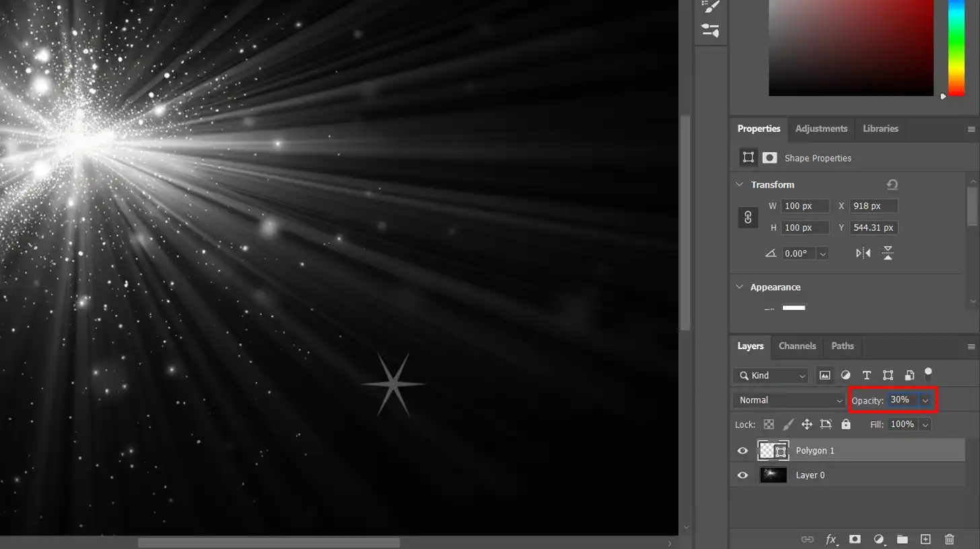980x549 pixels.
Task: Click the canvas vertical scrollbar thumb
Action: pos(685,223)
